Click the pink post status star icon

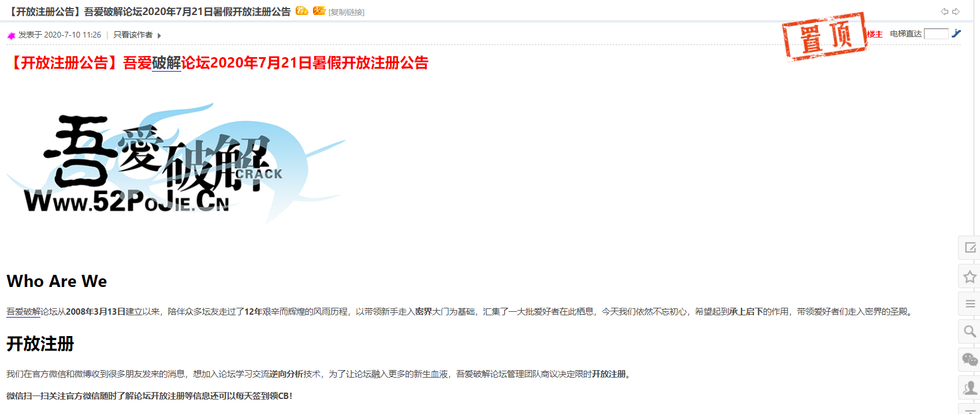point(11,35)
